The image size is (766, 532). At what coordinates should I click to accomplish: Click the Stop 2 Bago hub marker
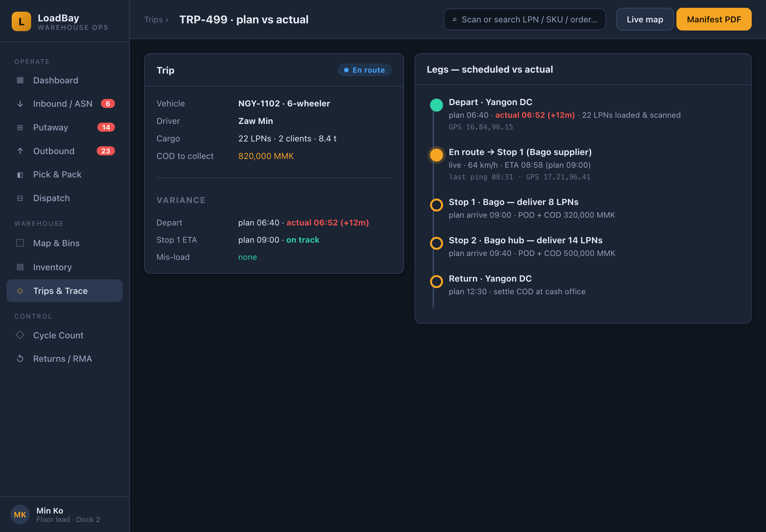pyautogui.click(x=436, y=243)
